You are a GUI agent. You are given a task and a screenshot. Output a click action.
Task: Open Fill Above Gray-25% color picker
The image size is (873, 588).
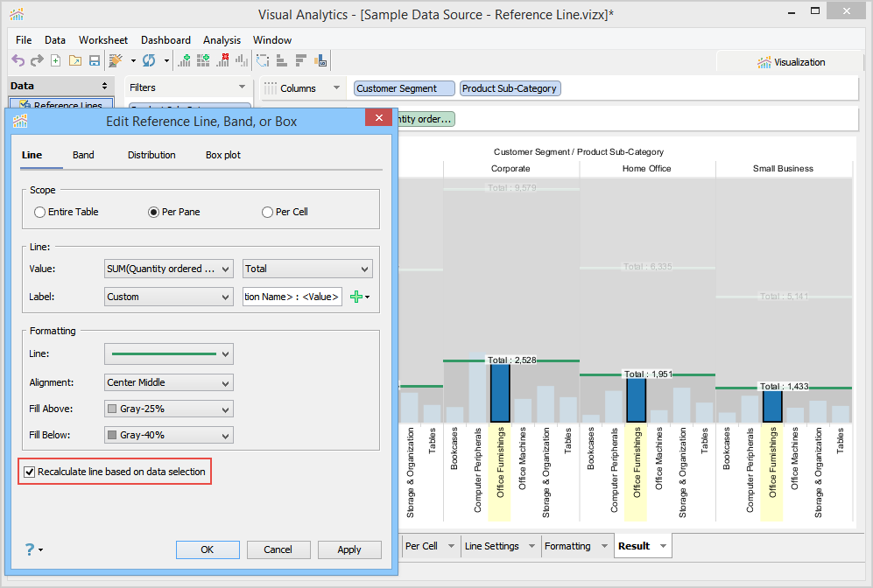pyautogui.click(x=168, y=409)
